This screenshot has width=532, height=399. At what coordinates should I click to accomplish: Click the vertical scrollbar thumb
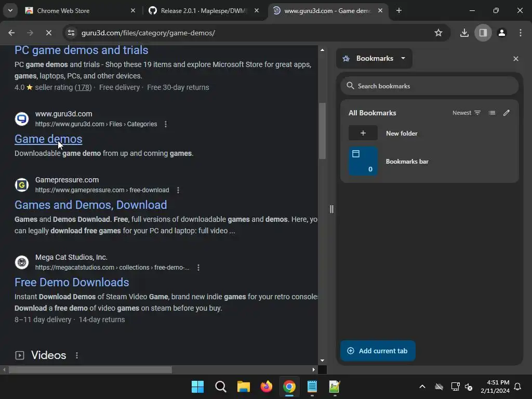322,130
